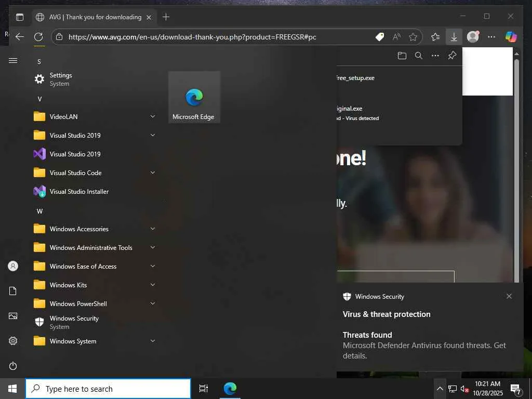Open Settings app in Start list
The width and height of the screenshot is (532, 399).
pos(95,79)
